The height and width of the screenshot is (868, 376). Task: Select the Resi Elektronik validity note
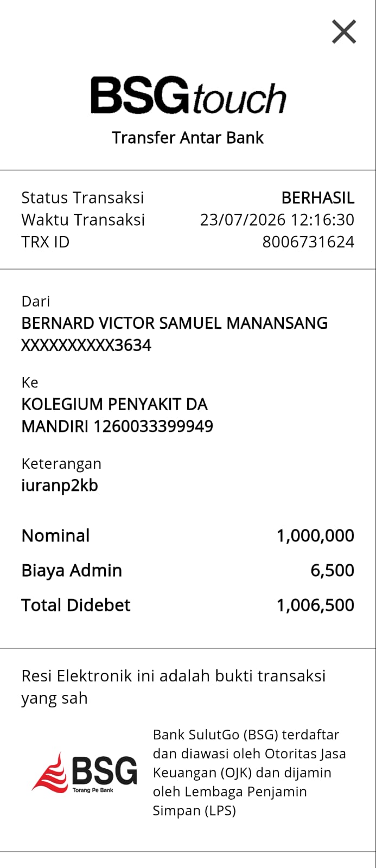174,687
